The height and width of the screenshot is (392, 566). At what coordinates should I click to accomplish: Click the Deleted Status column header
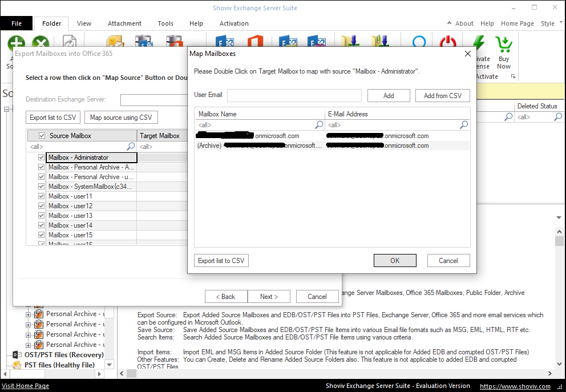pyautogui.click(x=537, y=106)
